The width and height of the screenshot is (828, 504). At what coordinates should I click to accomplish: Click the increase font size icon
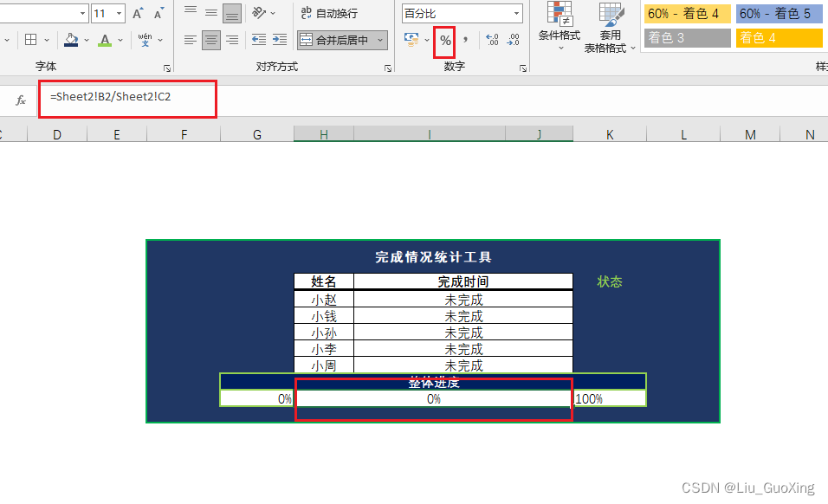[x=136, y=12]
